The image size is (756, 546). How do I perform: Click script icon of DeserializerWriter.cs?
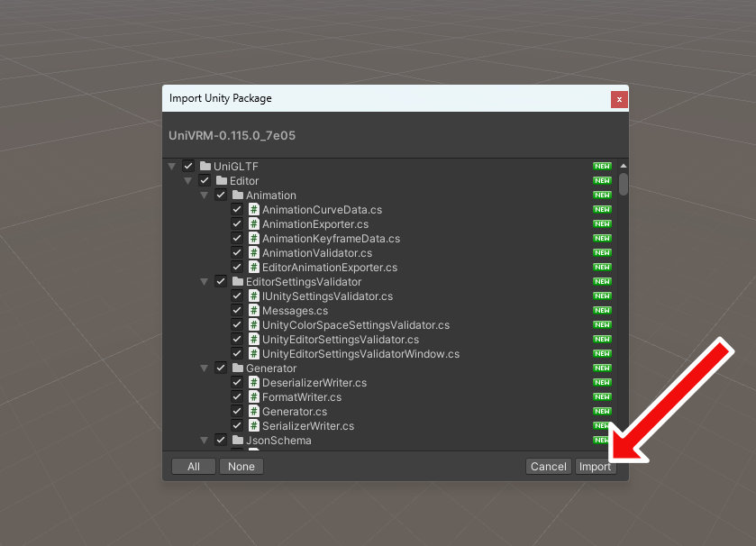click(254, 383)
